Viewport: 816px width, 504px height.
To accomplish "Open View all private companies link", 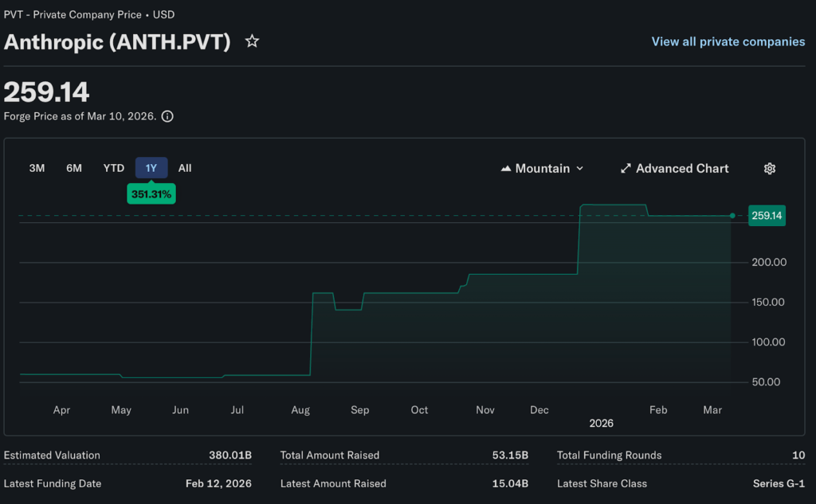I will (728, 41).
